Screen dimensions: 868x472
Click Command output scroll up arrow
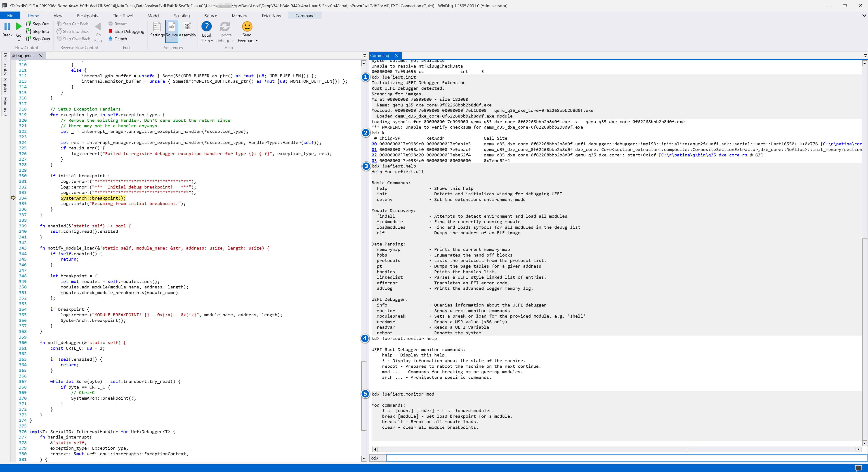pyautogui.click(x=864, y=63)
